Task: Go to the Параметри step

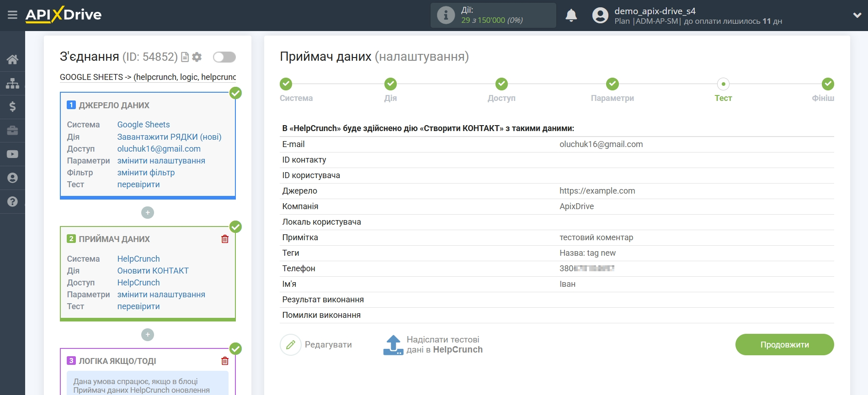Action: click(x=612, y=84)
